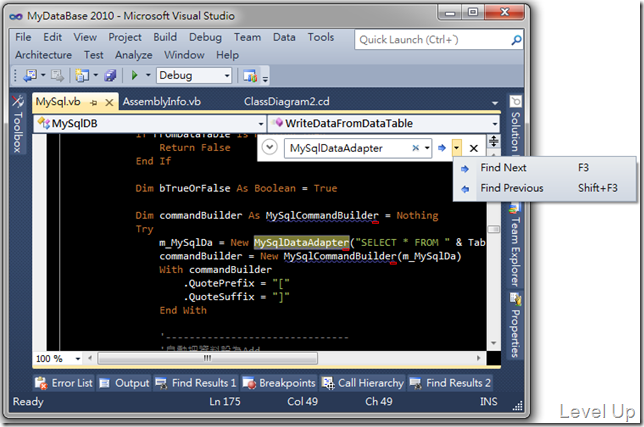644x427 pixels.
Task: Click the Find Results 2 icon
Action: click(x=416, y=383)
